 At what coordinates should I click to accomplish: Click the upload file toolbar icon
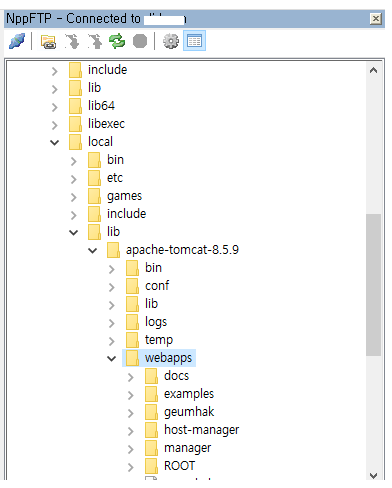95,41
